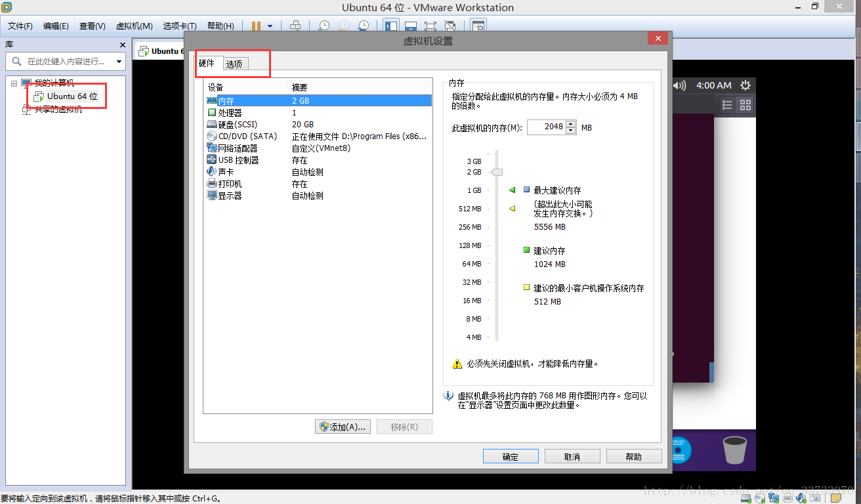Select the CD/DVD (SATA) device row
This screenshot has width=861, height=504.
318,136
